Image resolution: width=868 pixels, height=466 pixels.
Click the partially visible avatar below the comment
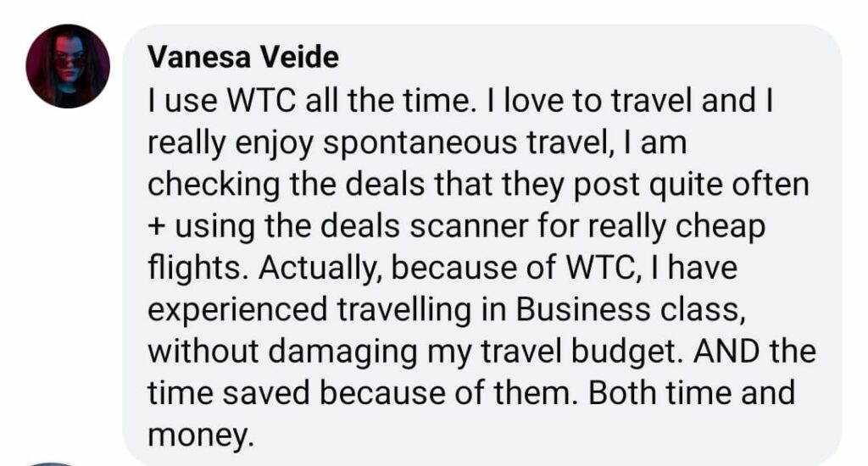[x=53, y=462]
